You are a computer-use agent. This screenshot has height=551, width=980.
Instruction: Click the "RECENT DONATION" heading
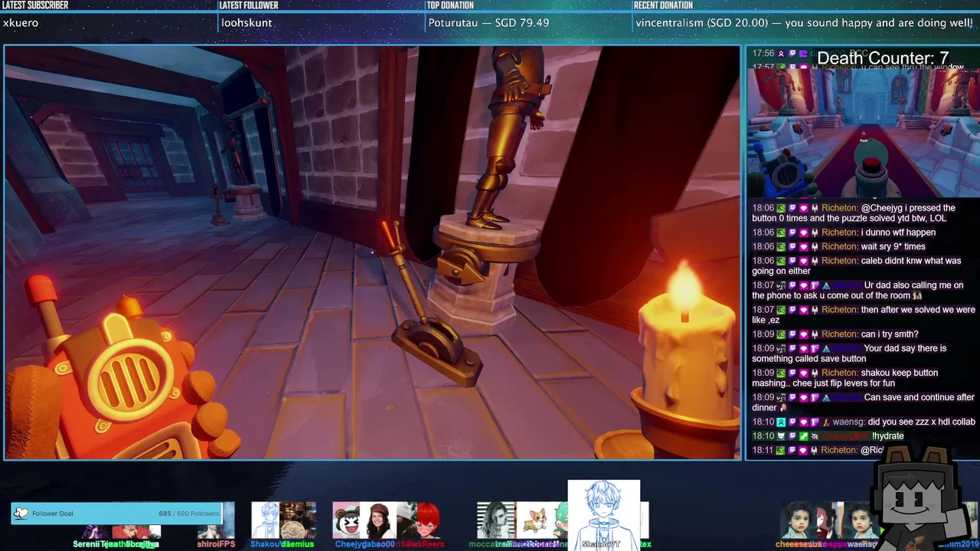[x=663, y=5]
